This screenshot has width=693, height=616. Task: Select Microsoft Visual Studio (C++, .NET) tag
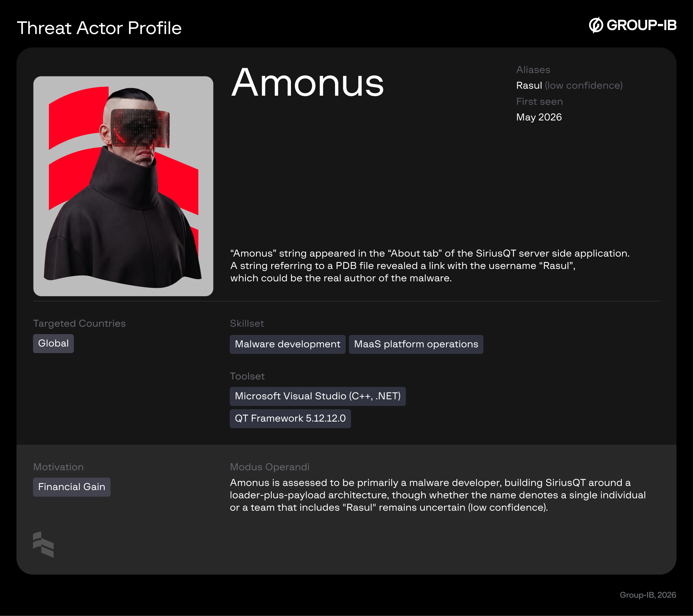point(318,396)
